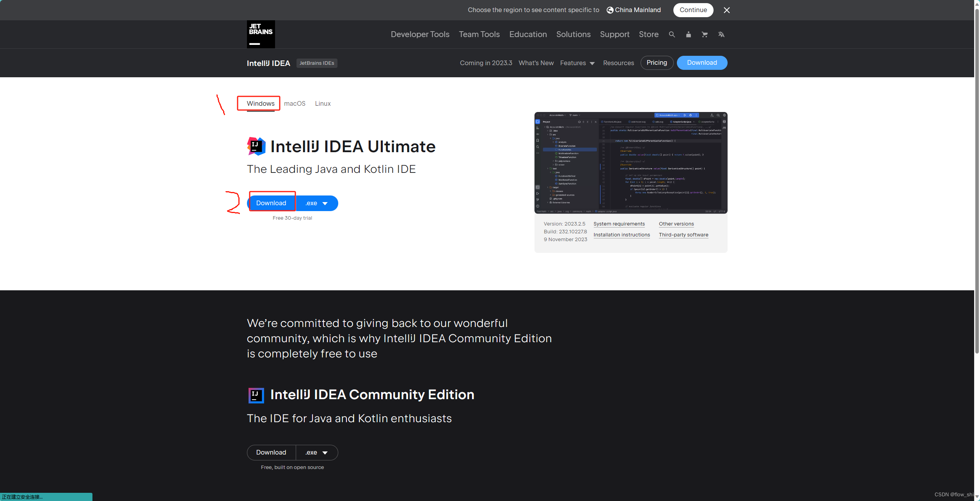This screenshot has height=501, width=980.
Task: Click the JetBrains logo
Action: (x=260, y=34)
